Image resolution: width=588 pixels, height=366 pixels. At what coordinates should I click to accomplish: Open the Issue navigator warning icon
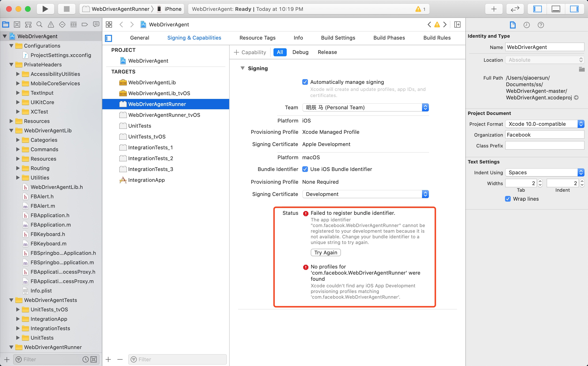51,24
